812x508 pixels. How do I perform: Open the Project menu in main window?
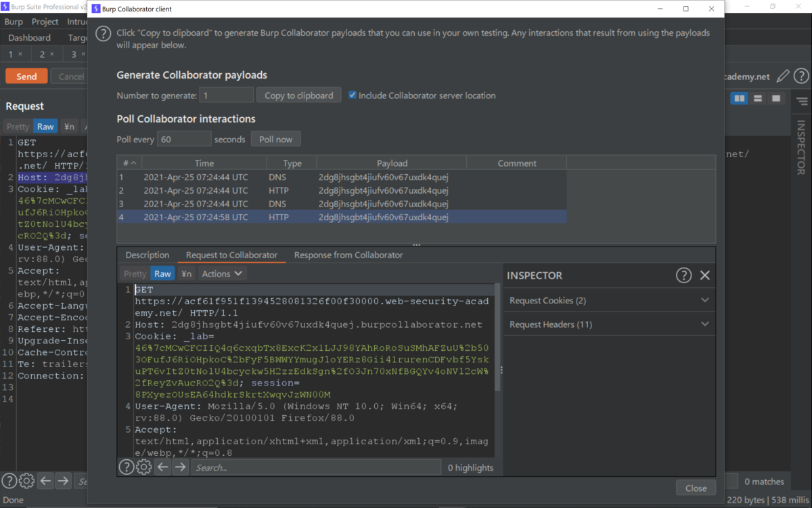(45, 22)
